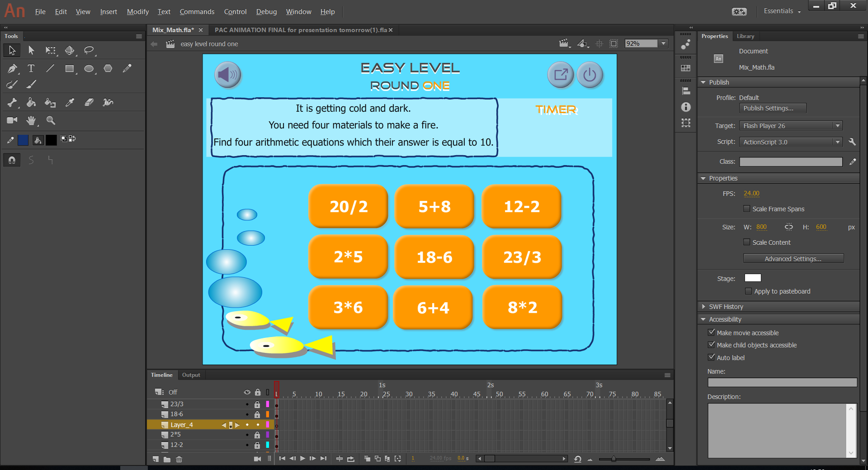Open ActionScript settings wrench icon
Viewport: 868px width, 470px height.
852,142
